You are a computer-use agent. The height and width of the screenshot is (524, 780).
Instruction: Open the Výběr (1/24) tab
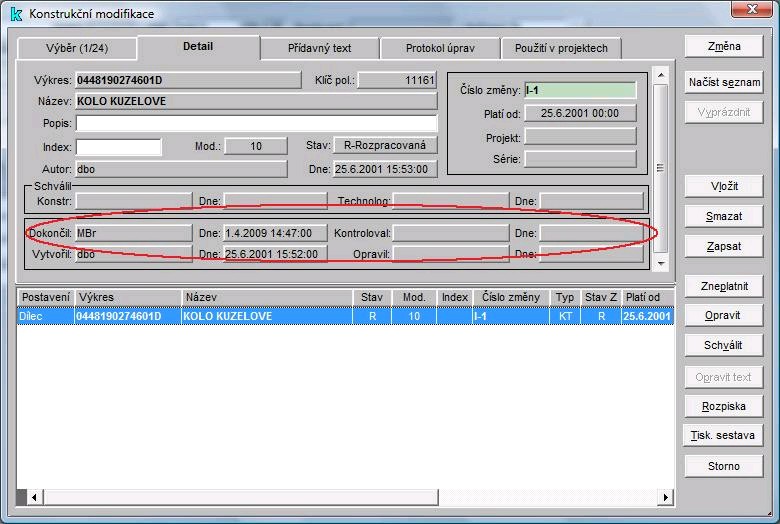[x=77, y=48]
